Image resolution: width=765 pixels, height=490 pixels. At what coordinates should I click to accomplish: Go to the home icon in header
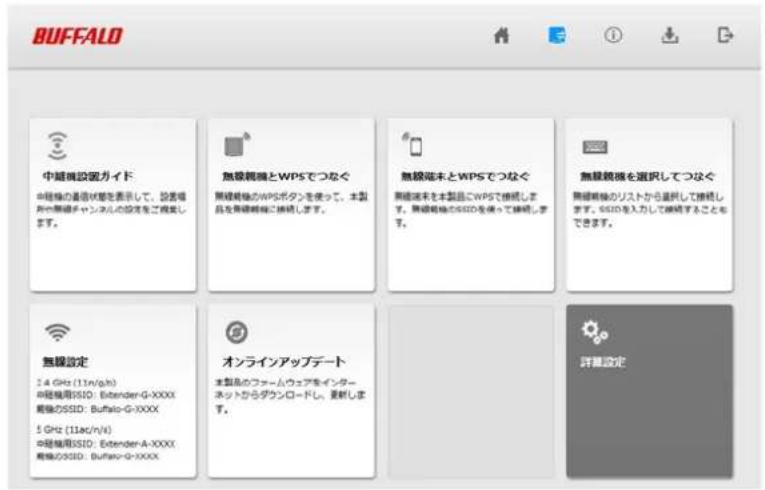(502, 35)
